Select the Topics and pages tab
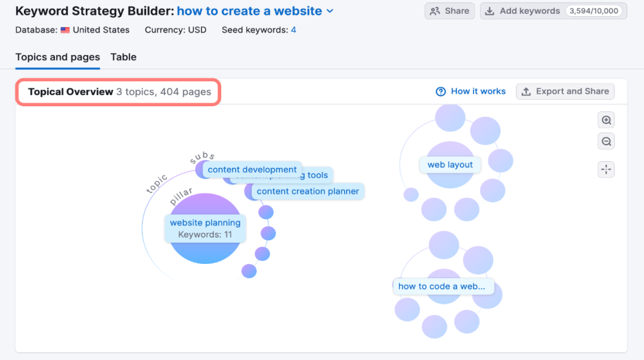 point(58,57)
